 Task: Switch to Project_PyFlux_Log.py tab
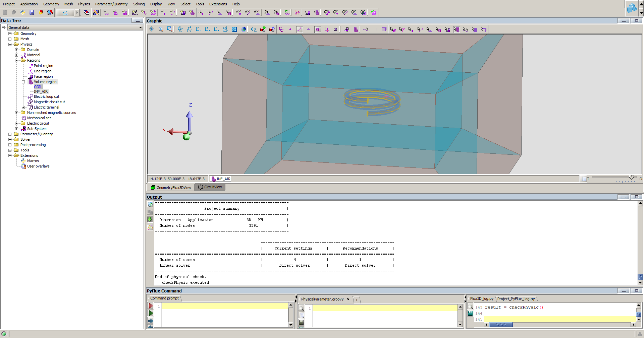tap(516, 299)
